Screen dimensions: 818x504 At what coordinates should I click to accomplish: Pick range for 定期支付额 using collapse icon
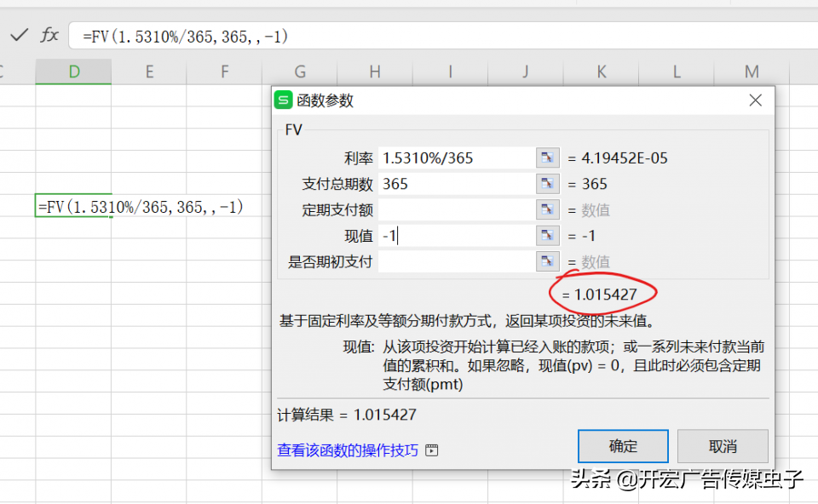547,209
